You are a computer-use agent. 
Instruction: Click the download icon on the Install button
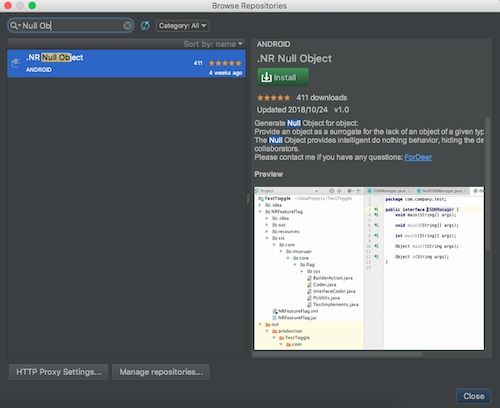[266, 77]
